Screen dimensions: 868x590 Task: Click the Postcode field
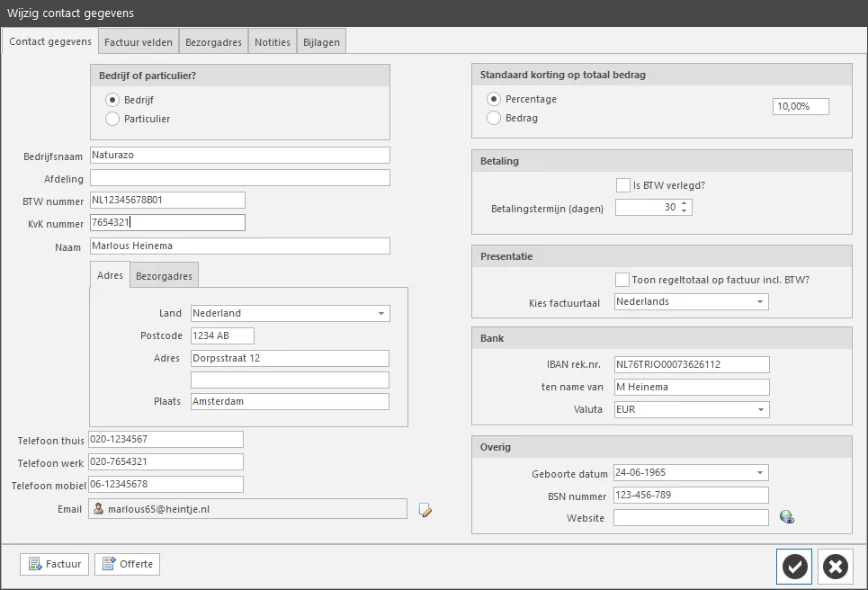pyautogui.click(x=222, y=335)
